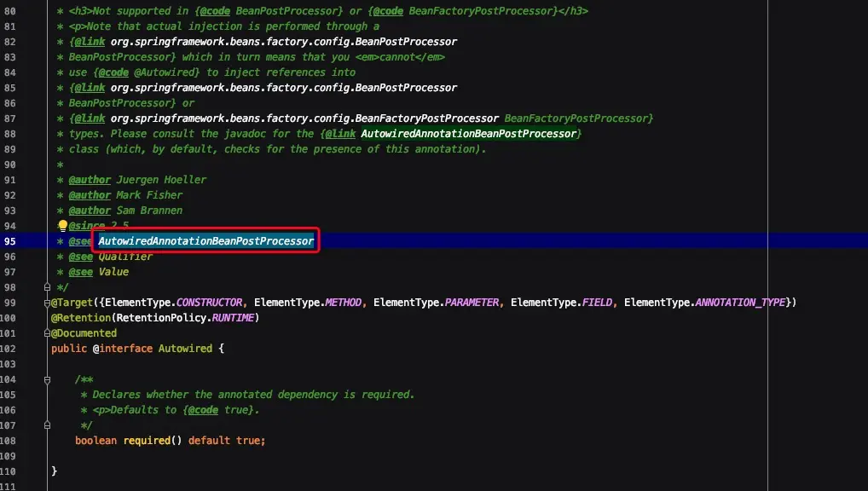
Task: Collapse the required() Javadoc fold marker at line 104
Action: click(x=47, y=379)
